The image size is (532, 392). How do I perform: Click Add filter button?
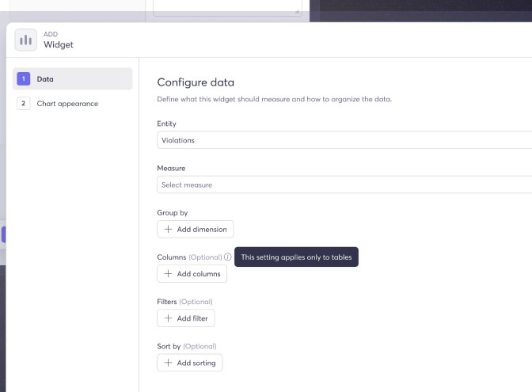pyautogui.click(x=186, y=318)
